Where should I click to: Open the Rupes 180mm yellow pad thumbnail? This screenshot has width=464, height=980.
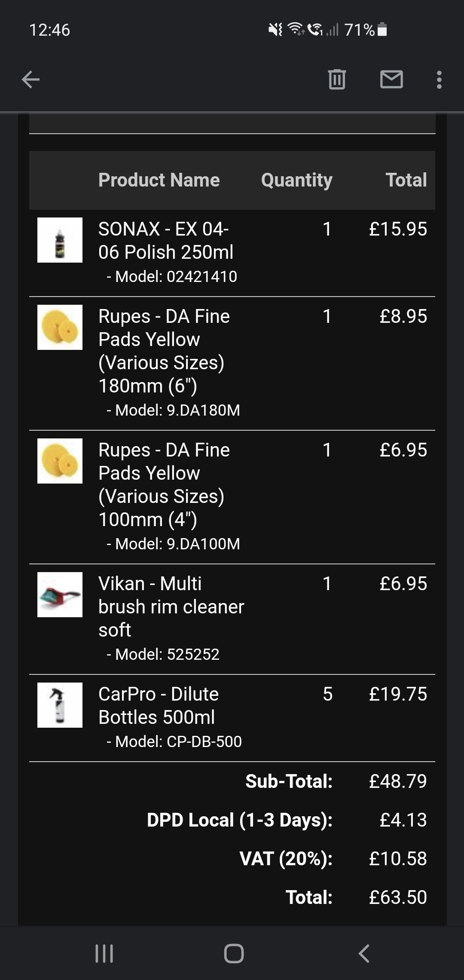60,327
